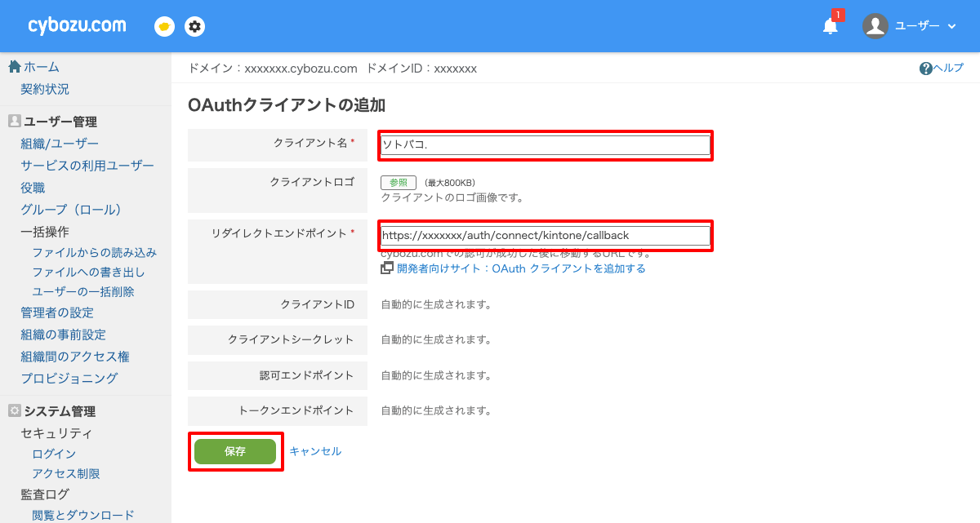Click the 参照 button for client logo
The height and width of the screenshot is (523, 980).
click(398, 182)
